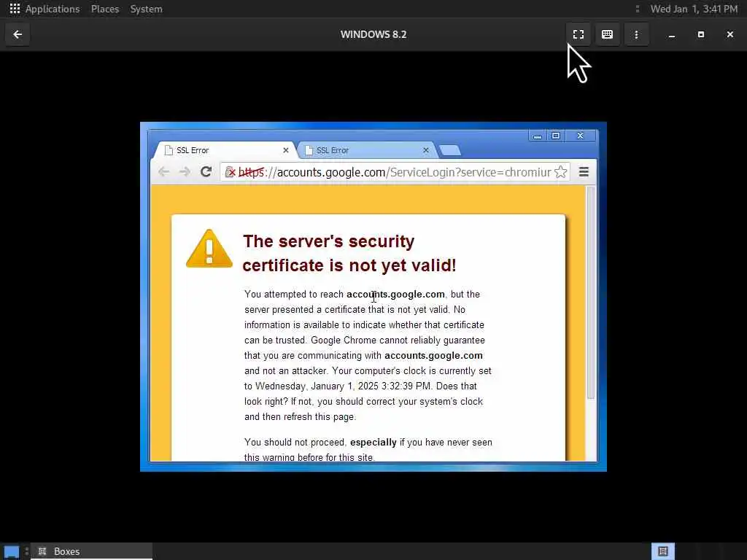747x560 pixels.
Task: Open the Applications menu
Action: pos(53,9)
